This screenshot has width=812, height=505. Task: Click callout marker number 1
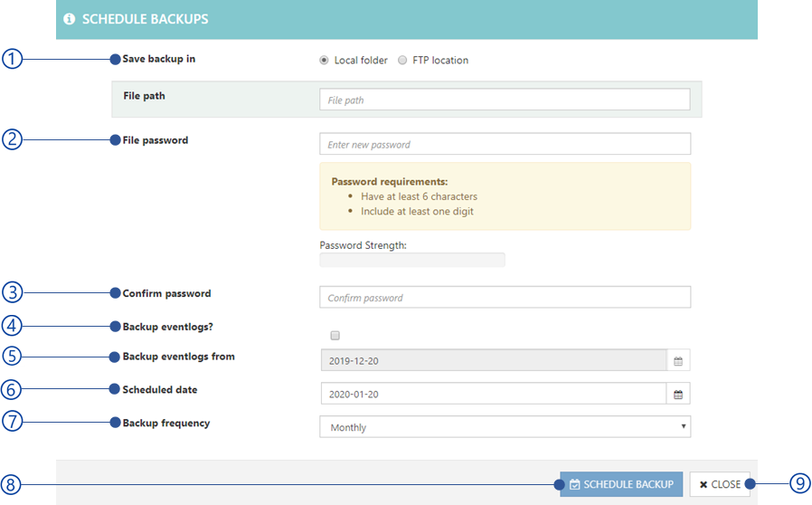click(12, 59)
